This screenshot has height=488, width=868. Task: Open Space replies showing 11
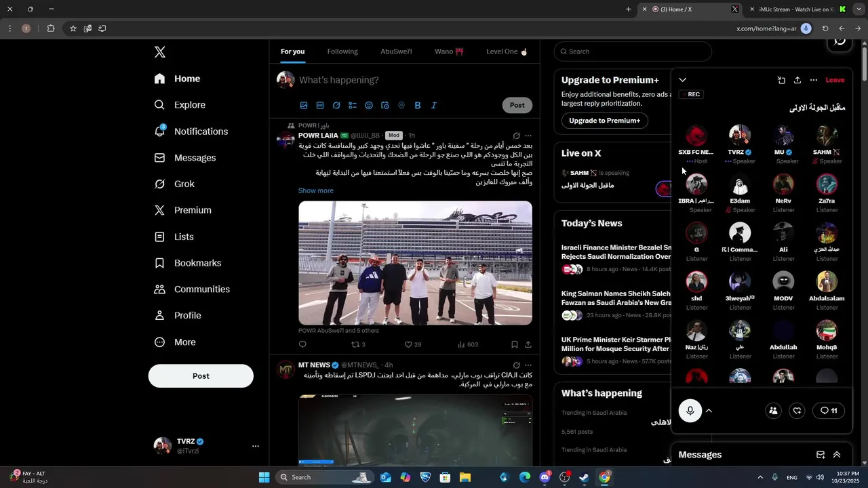829,411
